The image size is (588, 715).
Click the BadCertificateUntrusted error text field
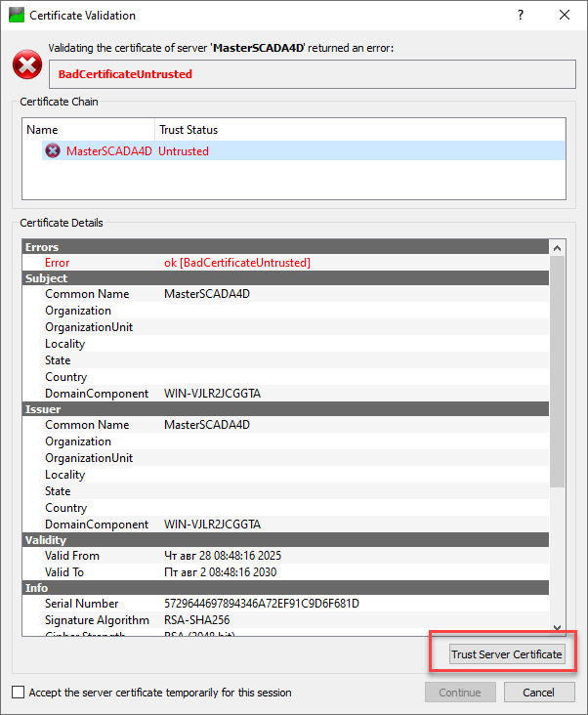(311, 74)
